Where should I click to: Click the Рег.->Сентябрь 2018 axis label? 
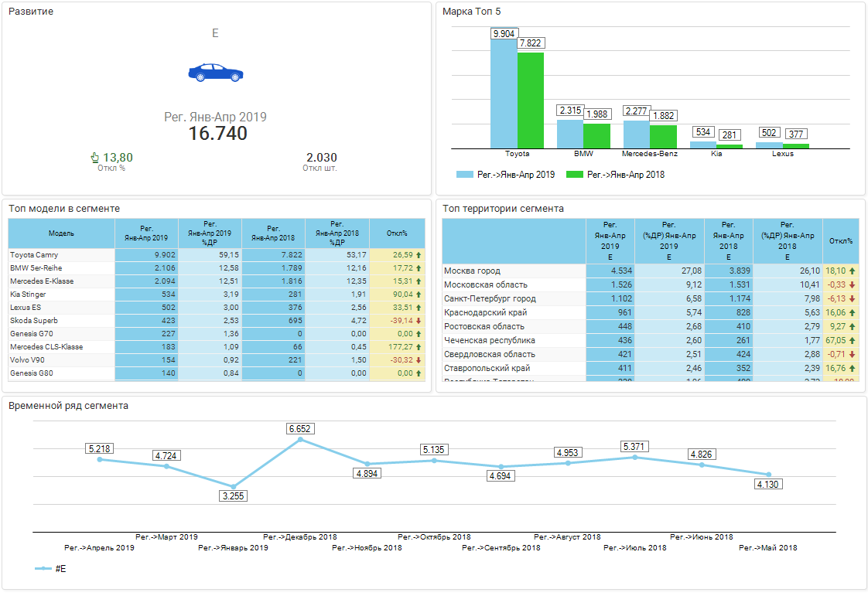pyautogui.click(x=501, y=548)
